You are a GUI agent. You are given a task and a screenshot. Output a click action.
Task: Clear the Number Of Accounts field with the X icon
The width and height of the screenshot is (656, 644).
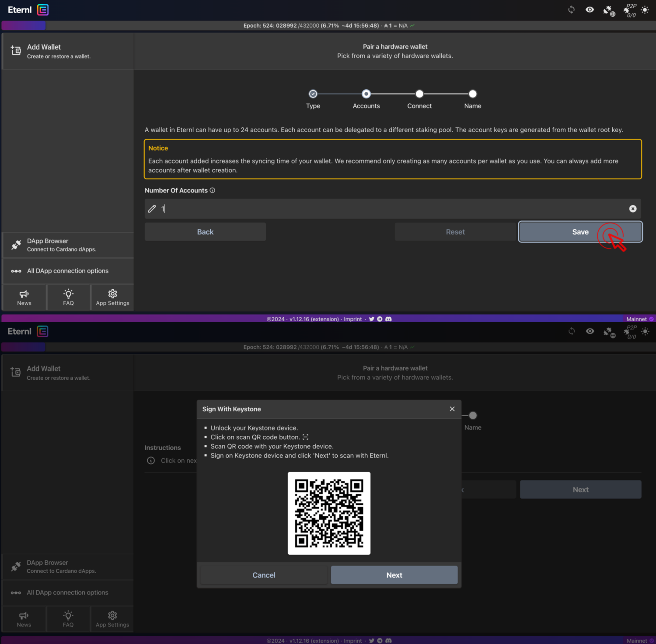[x=632, y=209]
